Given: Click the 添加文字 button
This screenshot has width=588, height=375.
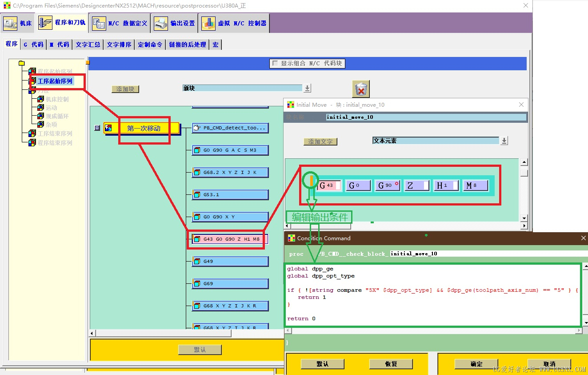Looking at the screenshot, I should pyautogui.click(x=320, y=141).
